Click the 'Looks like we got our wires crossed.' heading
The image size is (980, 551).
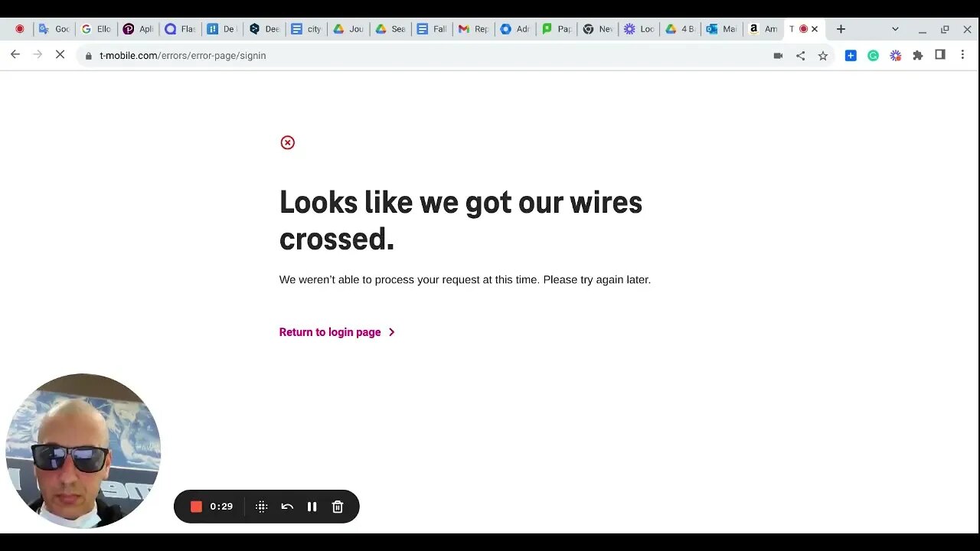click(x=461, y=220)
